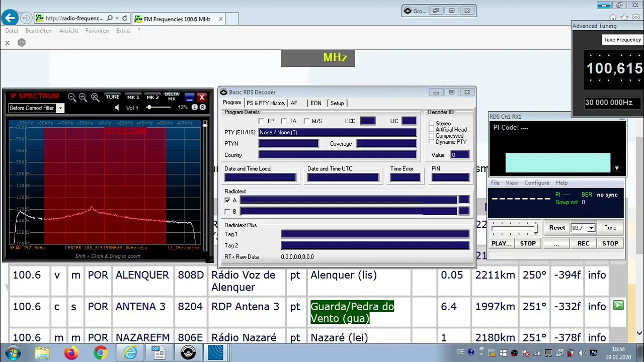Check Radiotext B checkbox
This screenshot has height=362, width=644.
click(227, 212)
